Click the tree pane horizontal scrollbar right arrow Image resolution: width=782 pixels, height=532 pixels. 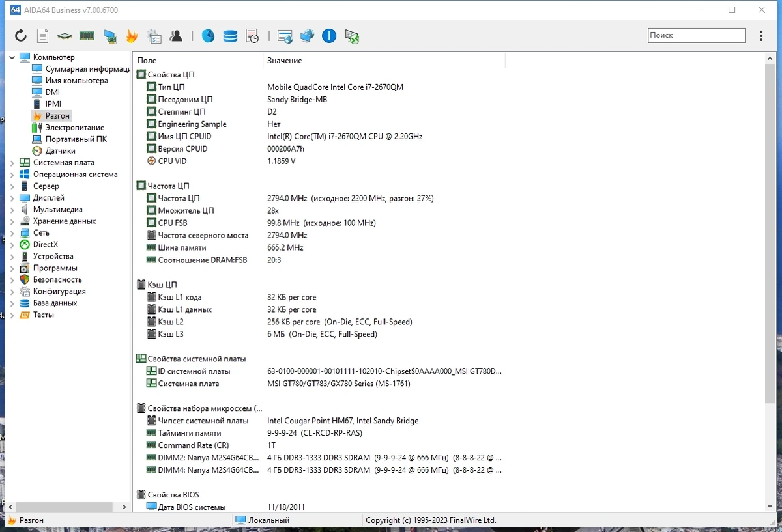(124, 507)
